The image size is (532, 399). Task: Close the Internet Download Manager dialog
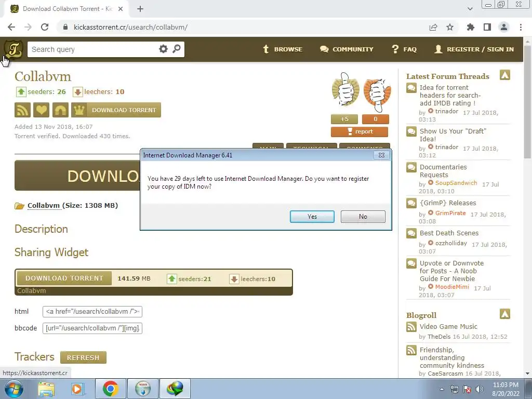(x=382, y=155)
